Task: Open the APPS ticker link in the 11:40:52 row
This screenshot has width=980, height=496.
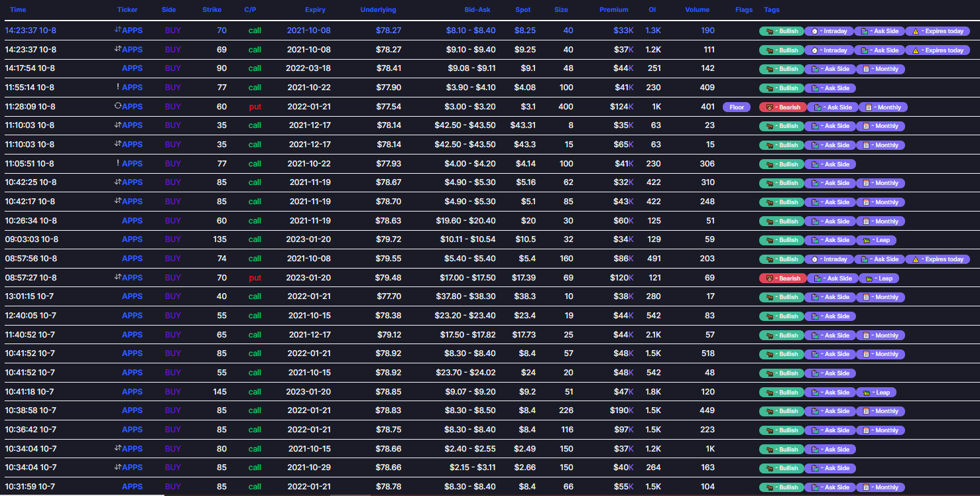Action: (x=132, y=335)
